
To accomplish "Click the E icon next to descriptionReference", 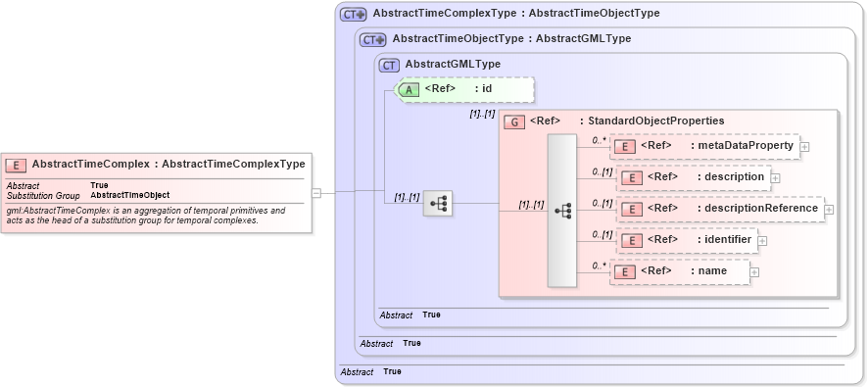I will click(x=632, y=210).
